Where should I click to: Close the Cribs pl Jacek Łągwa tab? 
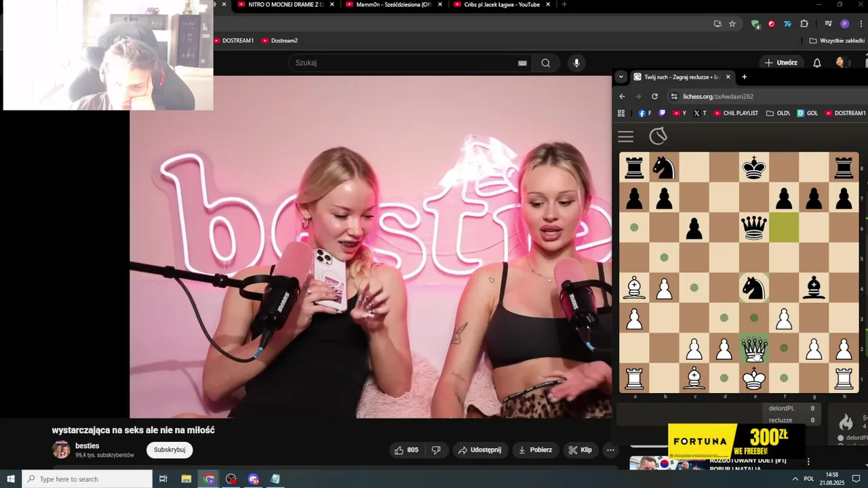[x=548, y=5]
